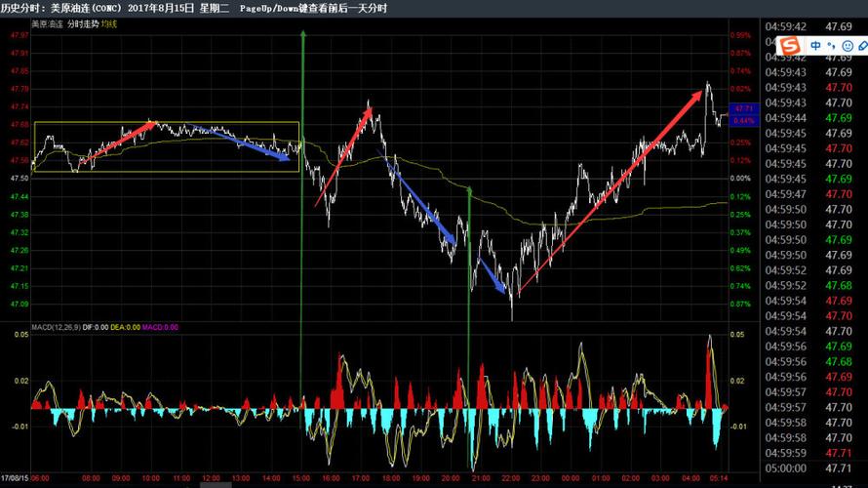Click the yellow 均线 average line legend
This screenshot has height=488, width=868.
tap(109, 23)
